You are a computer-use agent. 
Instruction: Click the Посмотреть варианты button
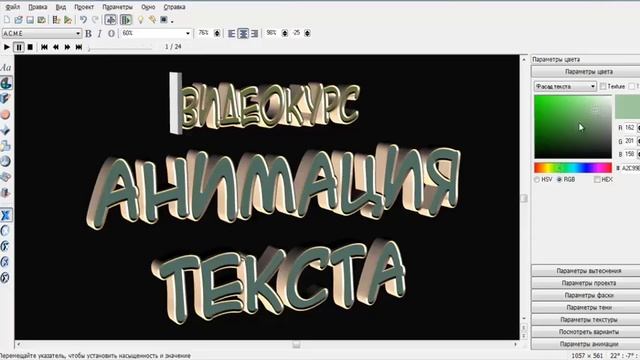point(586,332)
